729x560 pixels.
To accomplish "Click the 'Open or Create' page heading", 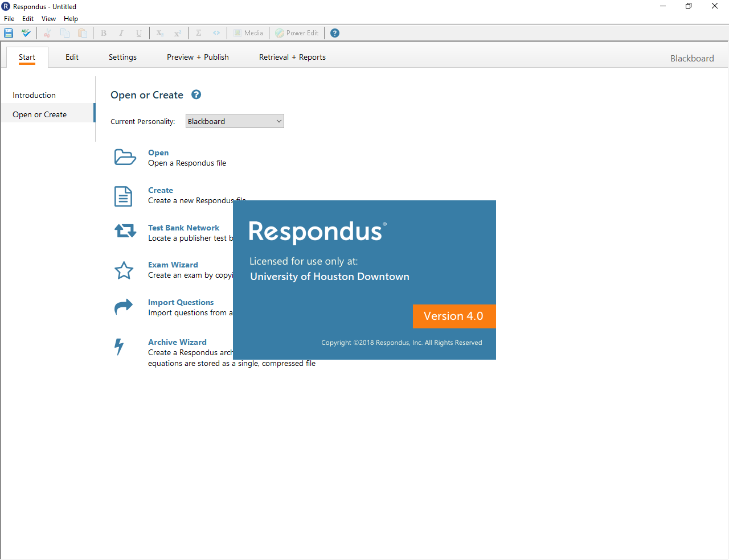I will 147,95.
